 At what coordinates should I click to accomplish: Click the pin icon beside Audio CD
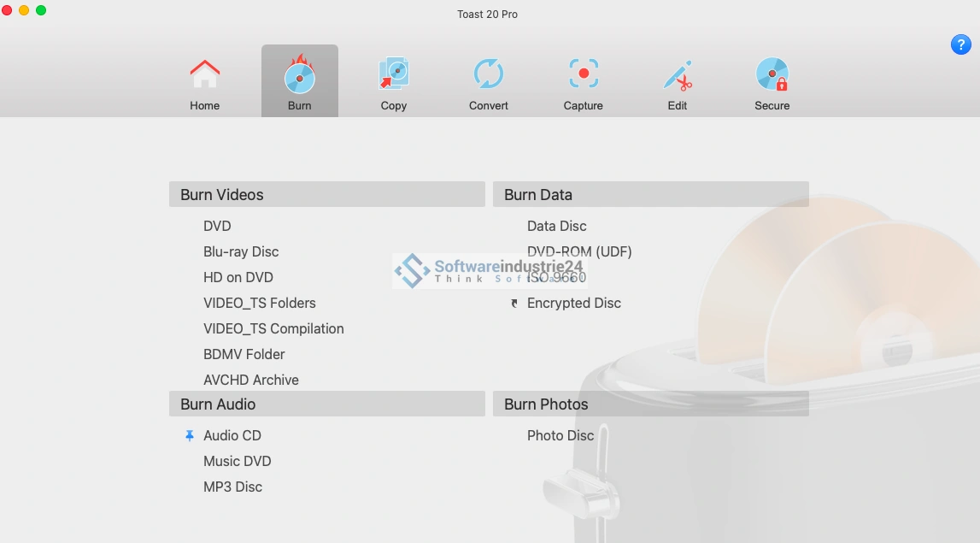point(190,436)
